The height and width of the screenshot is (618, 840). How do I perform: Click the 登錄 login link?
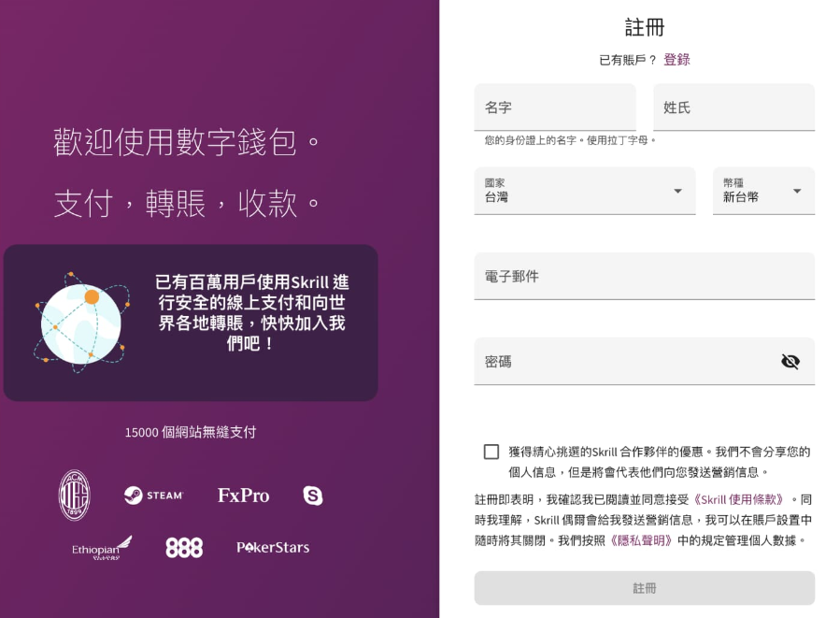(676, 60)
